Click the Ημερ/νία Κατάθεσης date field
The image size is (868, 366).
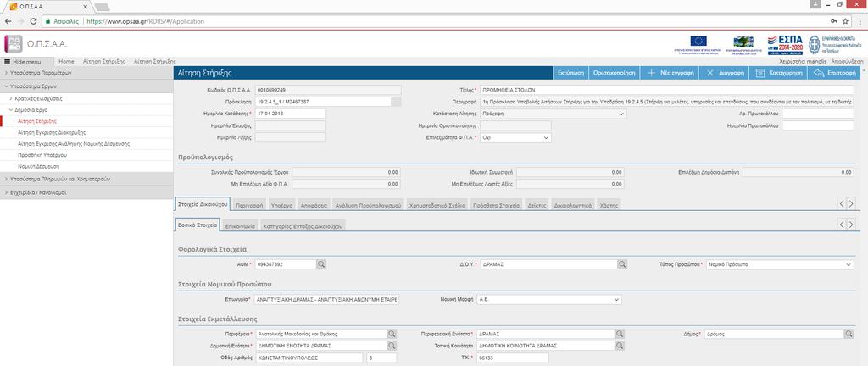pyautogui.click(x=290, y=114)
